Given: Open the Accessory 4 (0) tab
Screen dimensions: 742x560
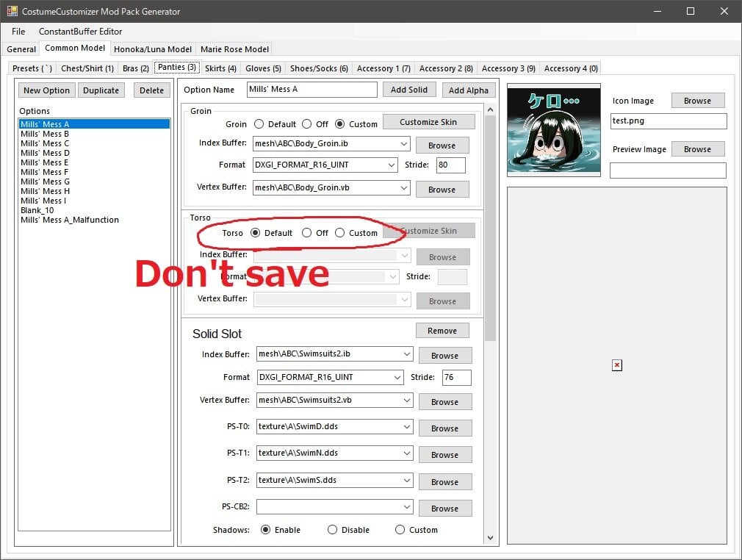Looking at the screenshot, I should [571, 68].
